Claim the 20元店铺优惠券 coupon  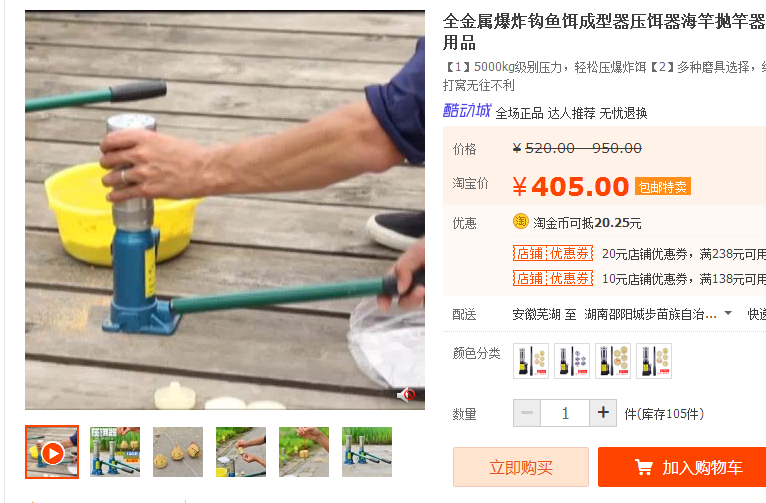coord(553,253)
